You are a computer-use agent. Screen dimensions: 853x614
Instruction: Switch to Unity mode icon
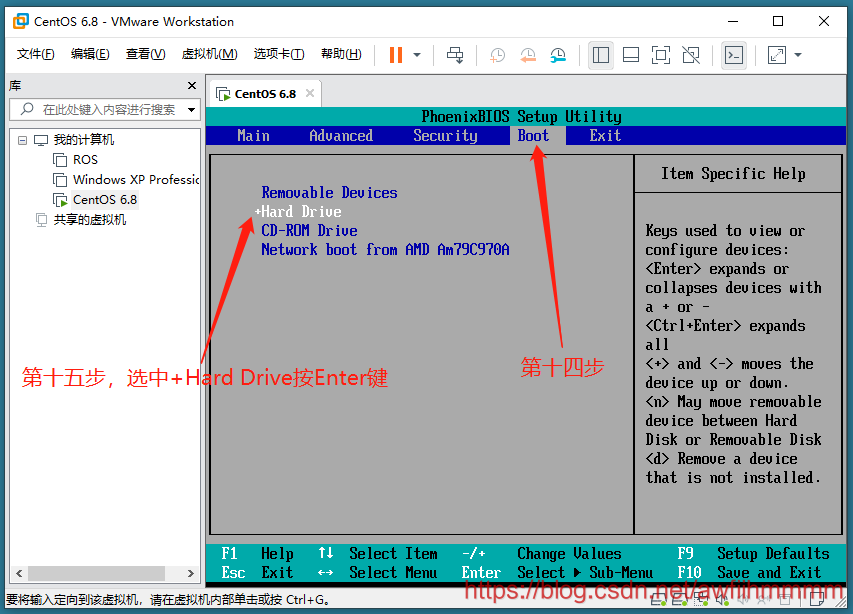pyautogui.click(x=691, y=55)
